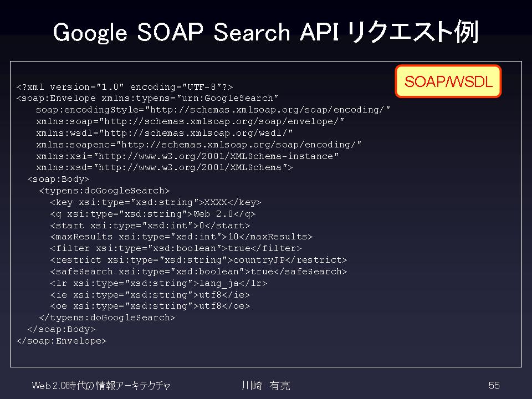Click the xmlns:soapenc namespace line

pos(199,145)
